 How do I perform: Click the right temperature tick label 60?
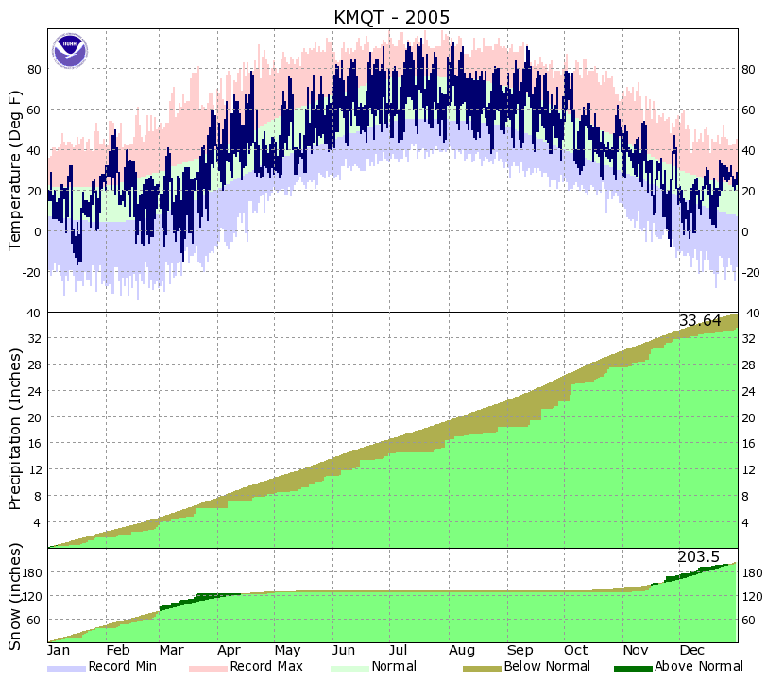748,110
